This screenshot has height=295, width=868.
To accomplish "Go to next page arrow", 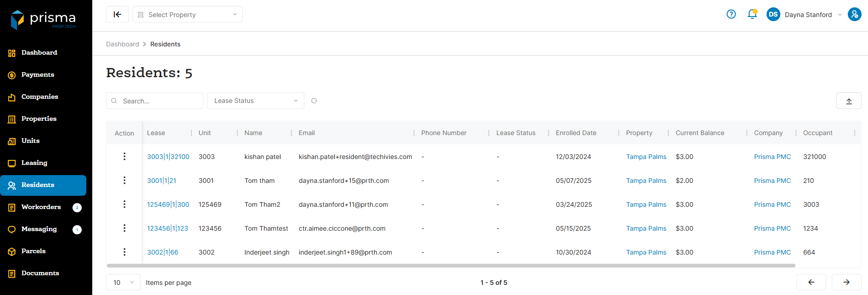I will (846, 282).
